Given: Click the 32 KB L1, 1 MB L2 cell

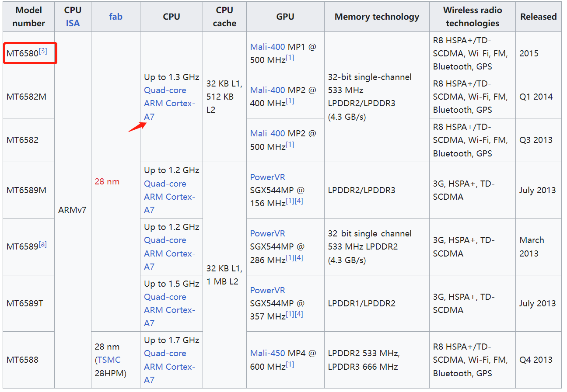Looking at the screenshot, I should coord(224,275).
